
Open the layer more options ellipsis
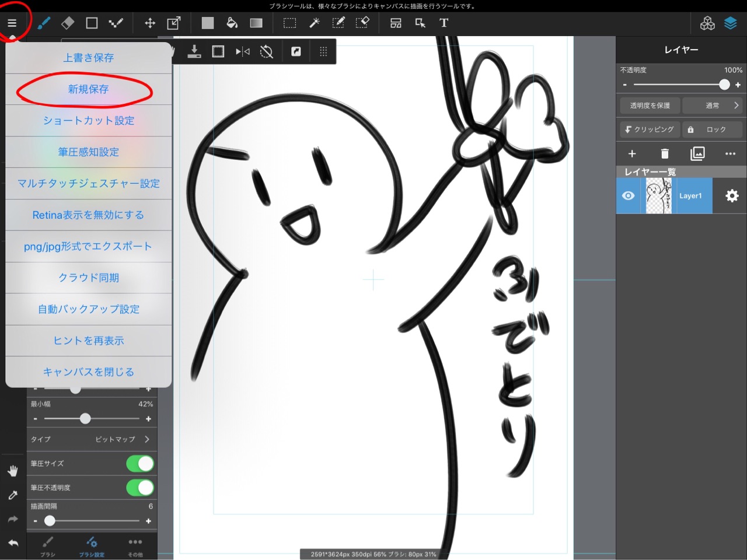coord(730,153)
